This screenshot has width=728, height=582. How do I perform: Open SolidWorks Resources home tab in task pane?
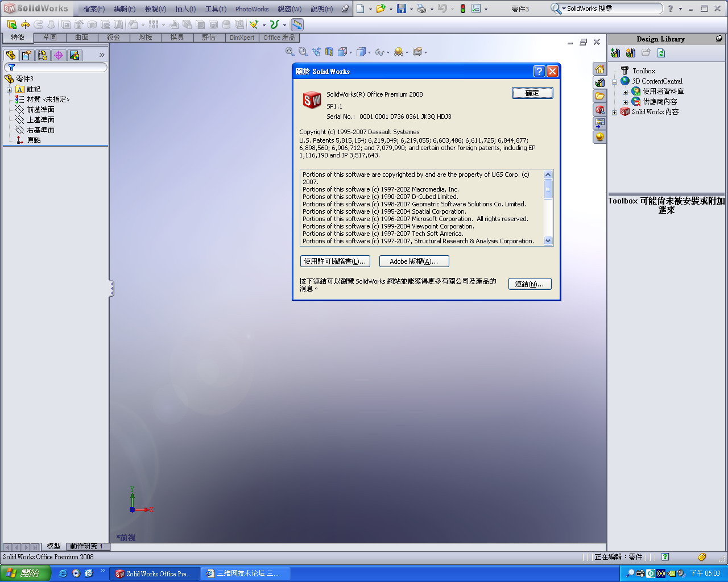(x=599, y=69)
